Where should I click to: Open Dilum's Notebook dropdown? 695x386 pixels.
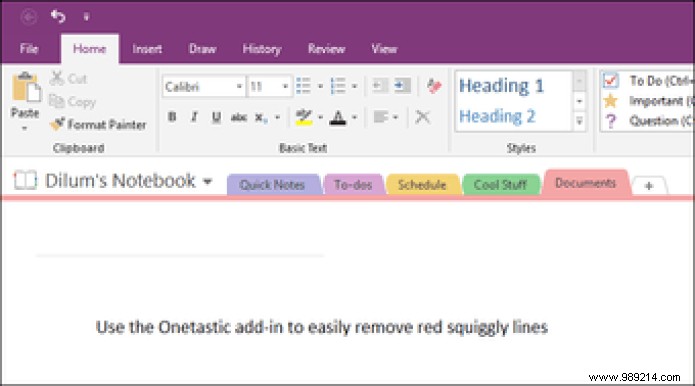tap(207, 181)
